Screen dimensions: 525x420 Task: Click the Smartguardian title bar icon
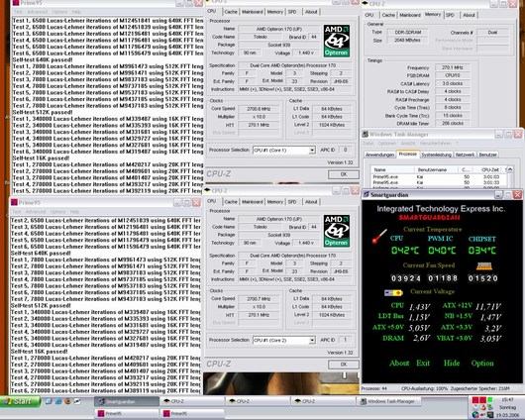click(x=366, y=194)
